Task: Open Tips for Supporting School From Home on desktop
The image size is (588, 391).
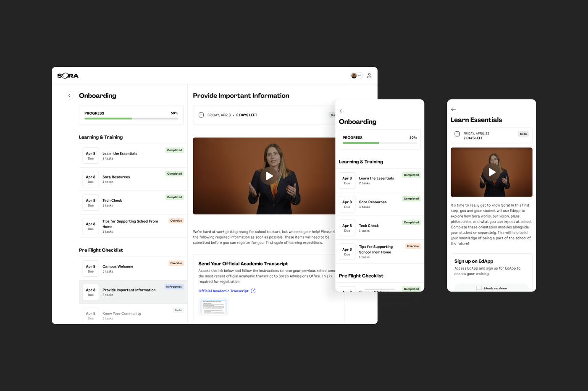Action: point(133,226)
